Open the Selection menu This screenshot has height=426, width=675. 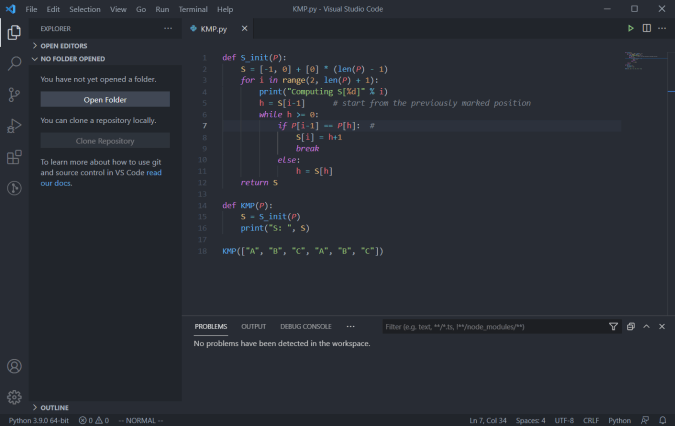click(85, 9)
